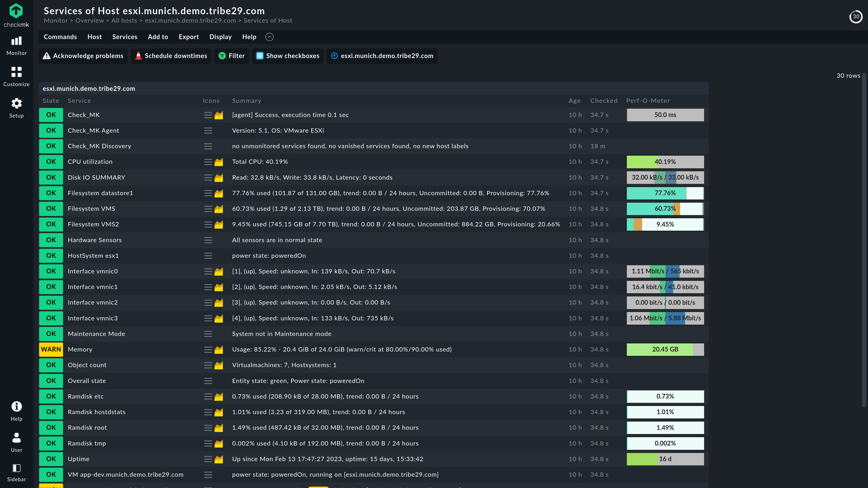Image resolution: width=868 pixels, height=488 pixels.
Task: Open action menu for Check_MK service
Action: (208, 115)
